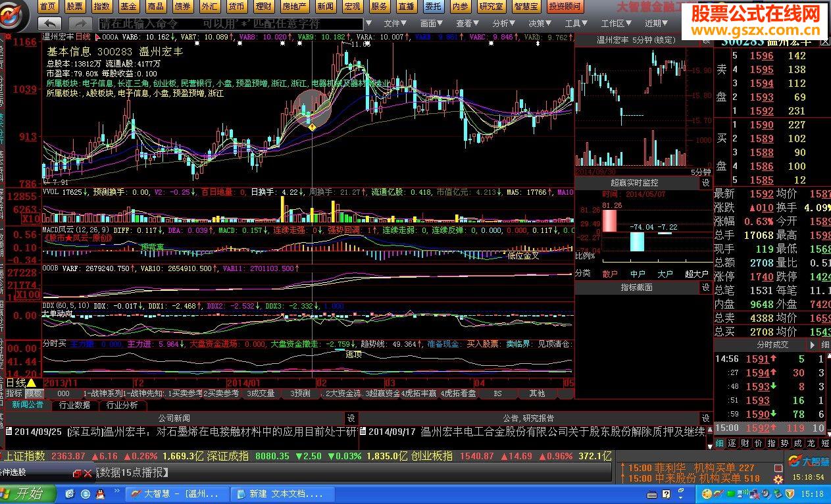Viewport: 831px width, 504px height.
Task: Select the 其他 template tab
Action: 537,393
